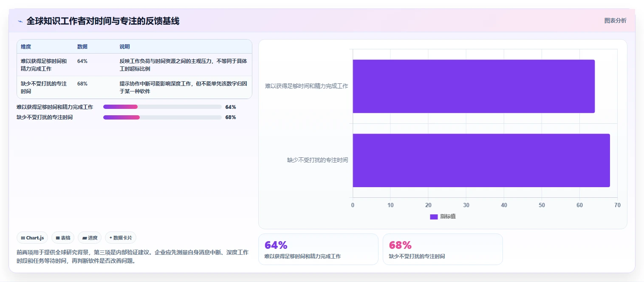Click the footnote paragraph starting 前两项用于提供全球研究背景
The image size is (644, 282).
point(133,257)
